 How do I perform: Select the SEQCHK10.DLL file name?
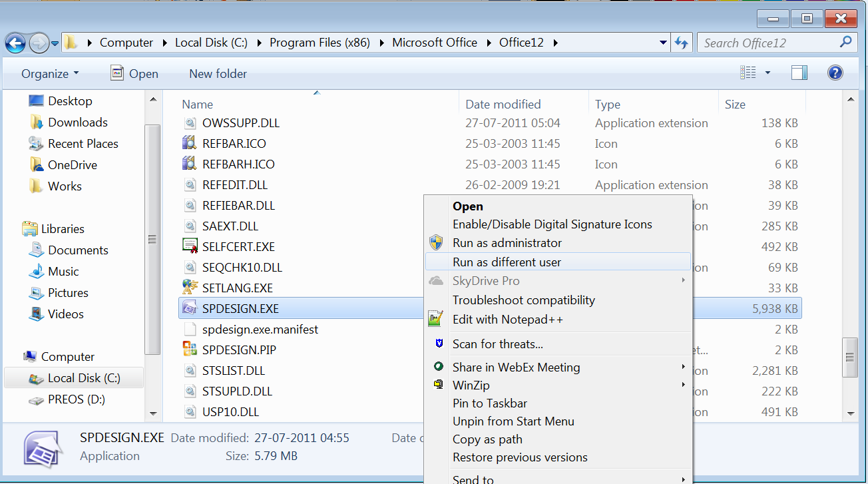click(x=242, y=267)
